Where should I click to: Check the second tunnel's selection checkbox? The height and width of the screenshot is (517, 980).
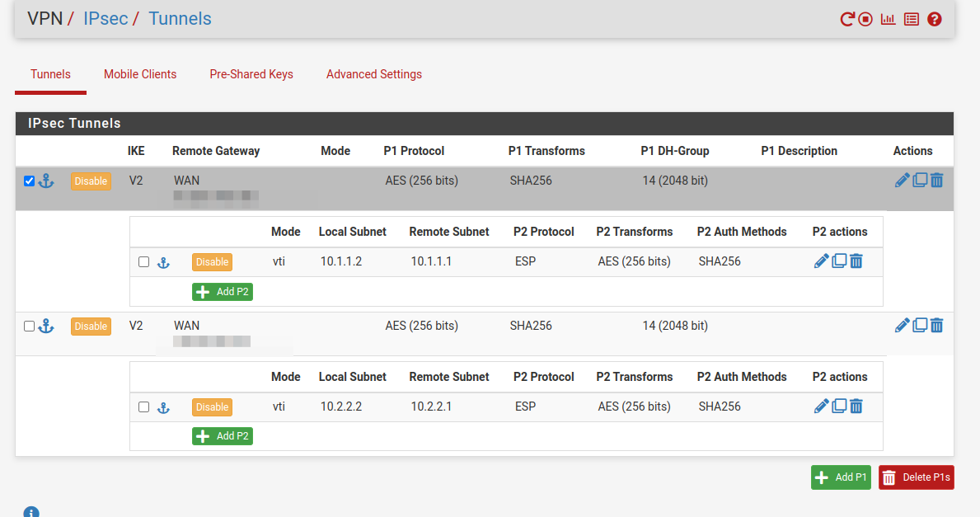pyautogui.click(x=30, y=326)
